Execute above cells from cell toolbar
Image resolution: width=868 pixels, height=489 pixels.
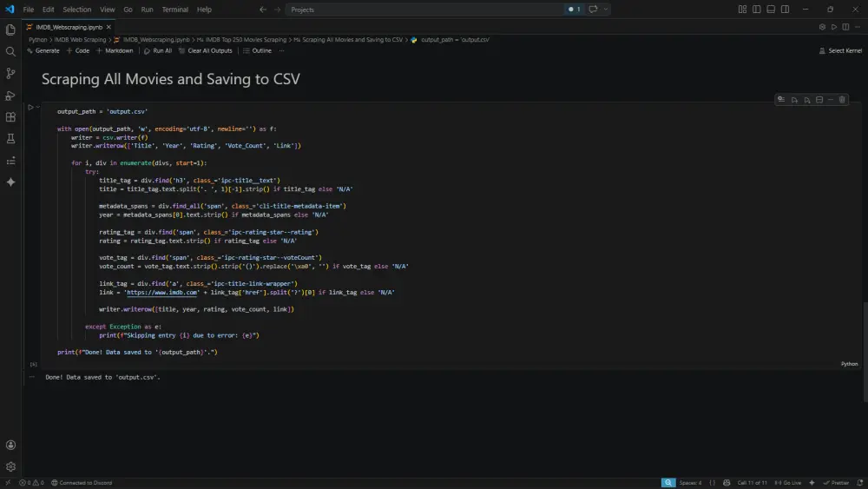click(794, 100)
